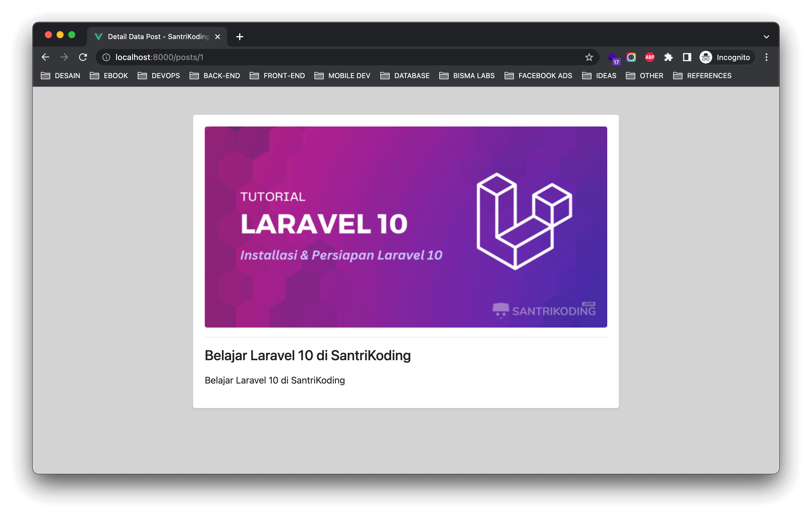Screen dimensions: 812x517
Task: Open the AdBlock Plus extension
Action: [650, 57]
